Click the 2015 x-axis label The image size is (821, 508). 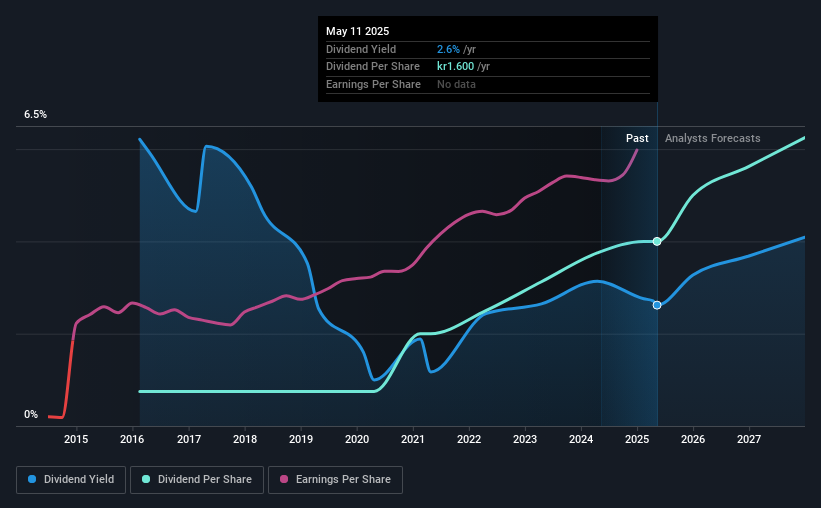tap(76, 439)
